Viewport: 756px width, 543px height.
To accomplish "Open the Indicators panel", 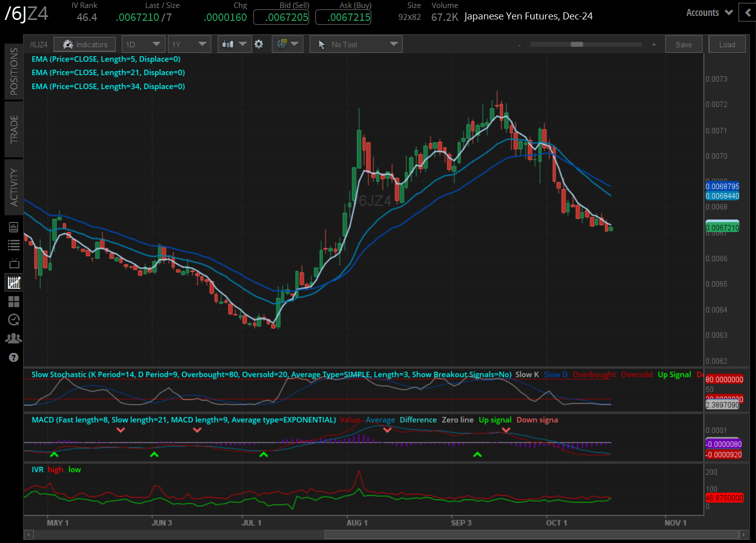I will tap(85, 44).
